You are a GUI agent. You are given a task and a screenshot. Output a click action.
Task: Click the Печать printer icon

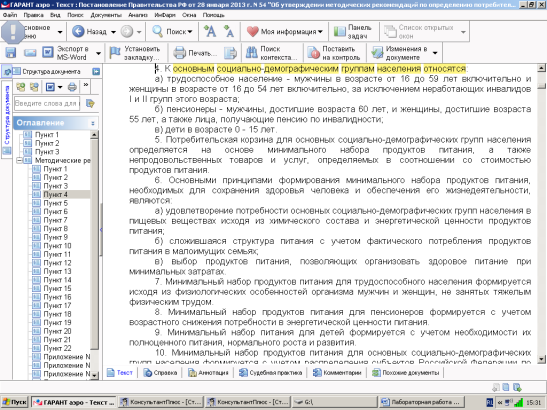tap(179, 53)
